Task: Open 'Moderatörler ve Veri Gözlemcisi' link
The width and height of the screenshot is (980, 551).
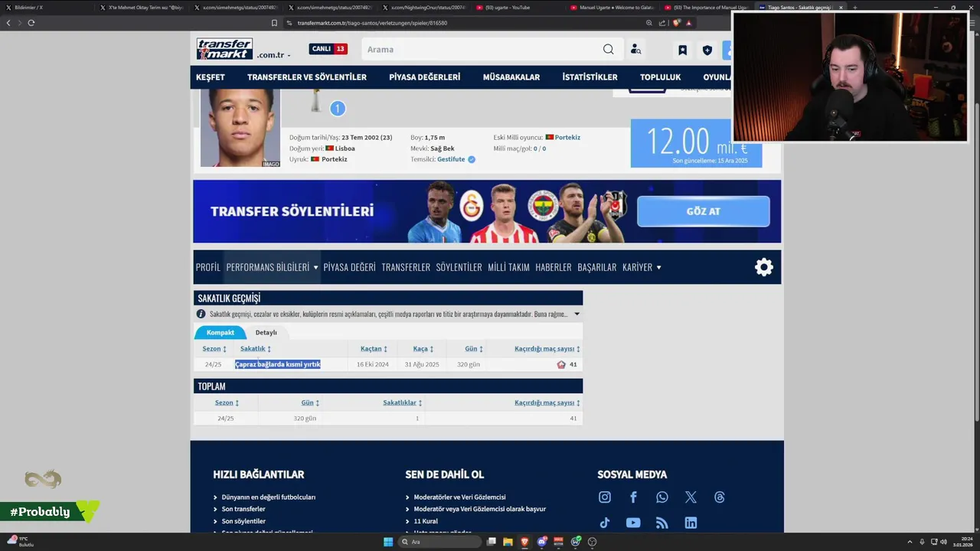Action: (459, 497)
